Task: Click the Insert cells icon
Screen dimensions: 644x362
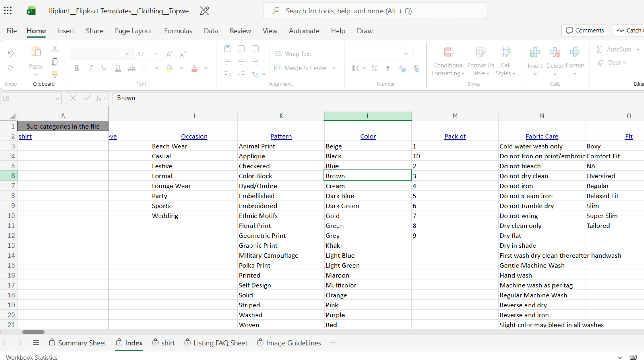Action: point(534,53)
